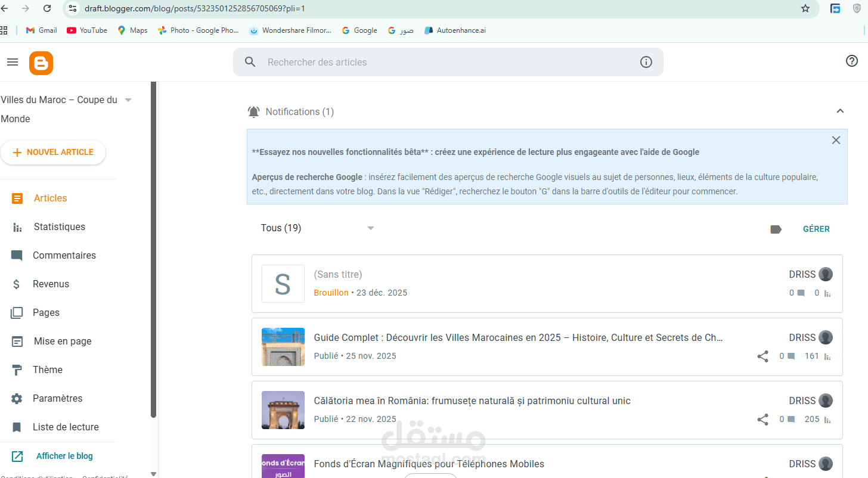Click the Thème paint roller icon

[17, 370]
